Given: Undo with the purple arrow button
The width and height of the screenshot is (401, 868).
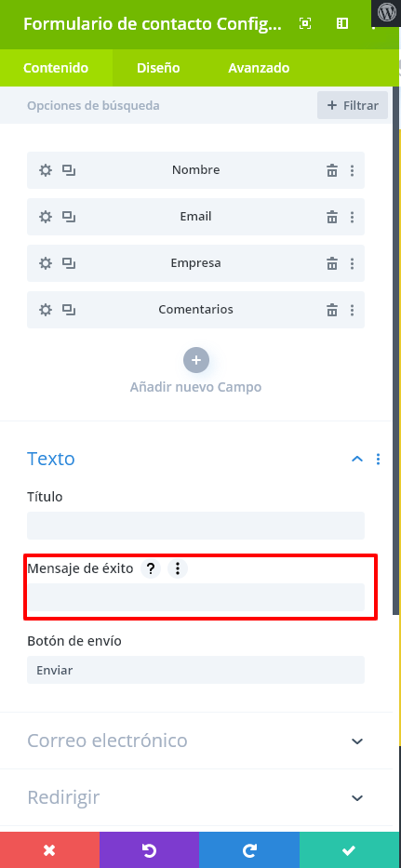Looking at the screenshot, I should click(150, 849).
